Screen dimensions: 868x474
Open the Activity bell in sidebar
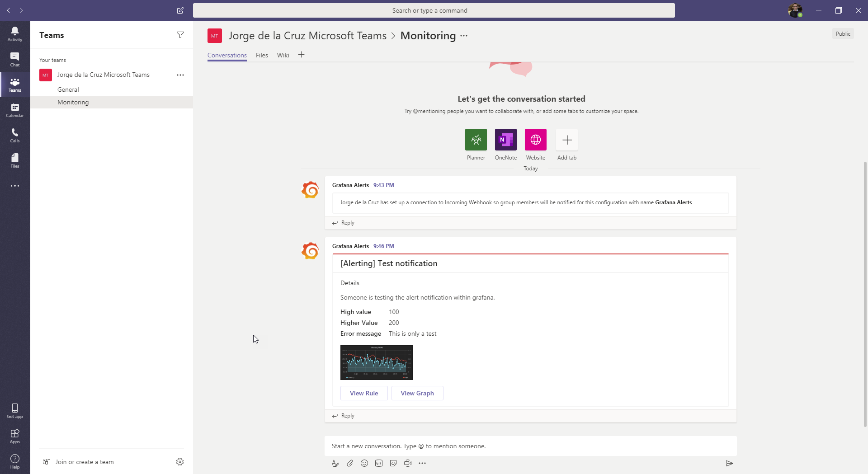click(15, 34)
